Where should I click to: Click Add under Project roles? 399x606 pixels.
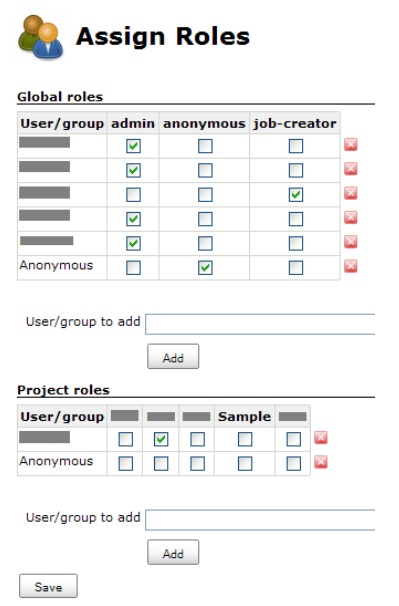[x=173, y=552]
